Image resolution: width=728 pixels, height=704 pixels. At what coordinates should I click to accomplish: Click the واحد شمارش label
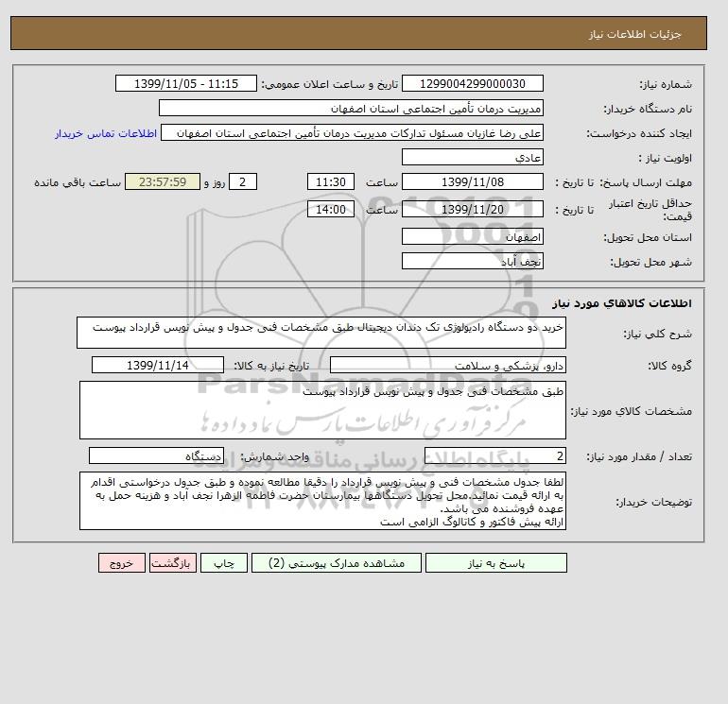274,457
